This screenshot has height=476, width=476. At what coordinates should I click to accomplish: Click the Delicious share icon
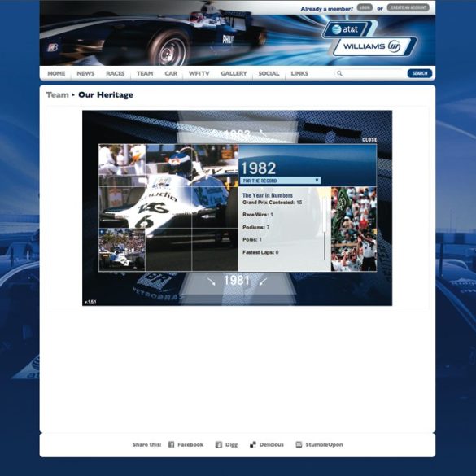[252, 444]
